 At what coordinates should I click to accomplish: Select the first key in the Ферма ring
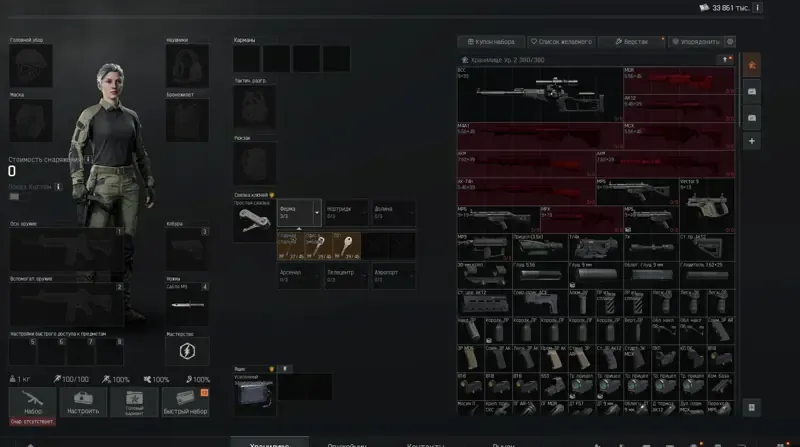click(x=291, y=246)
